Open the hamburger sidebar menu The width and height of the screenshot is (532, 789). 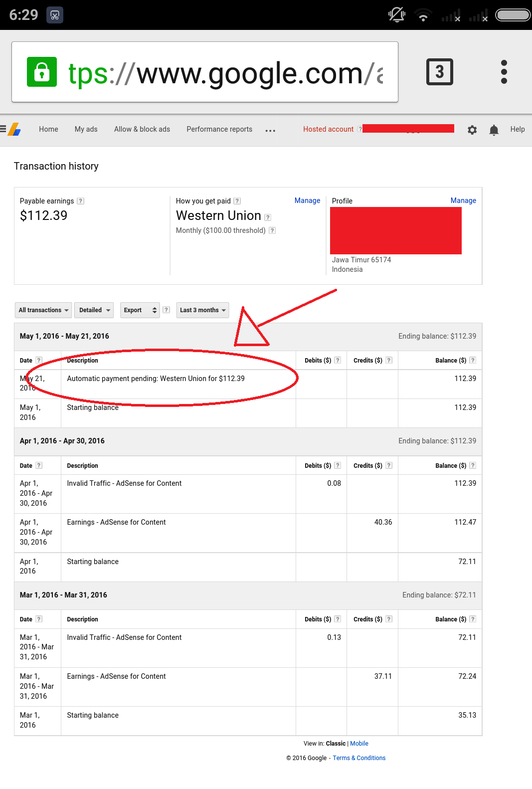2,129
